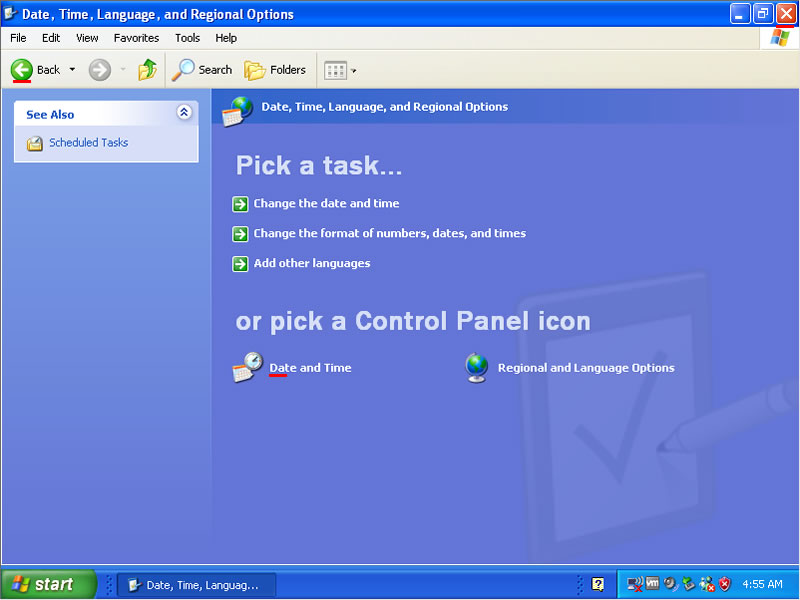Click Add other languages
Screen dimensions: 800x600
[311, 263]
